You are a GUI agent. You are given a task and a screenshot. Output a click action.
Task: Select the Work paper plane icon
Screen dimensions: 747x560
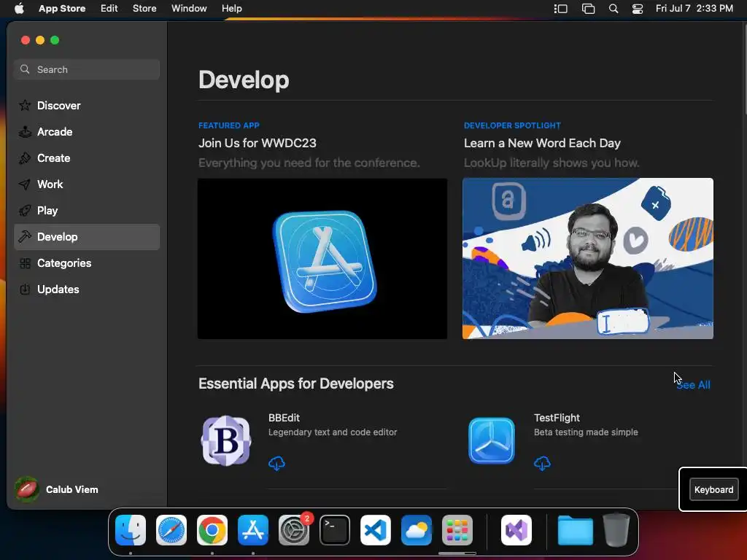[25, 184]
